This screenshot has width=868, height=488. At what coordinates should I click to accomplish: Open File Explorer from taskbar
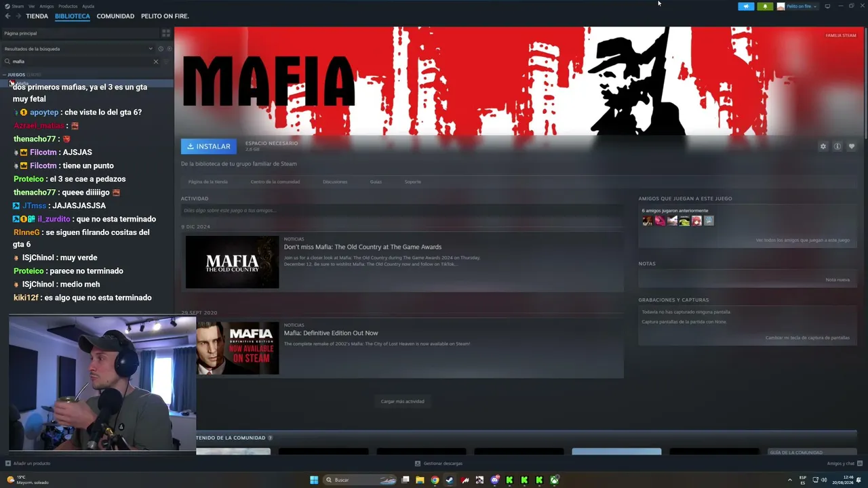point(420,480)
